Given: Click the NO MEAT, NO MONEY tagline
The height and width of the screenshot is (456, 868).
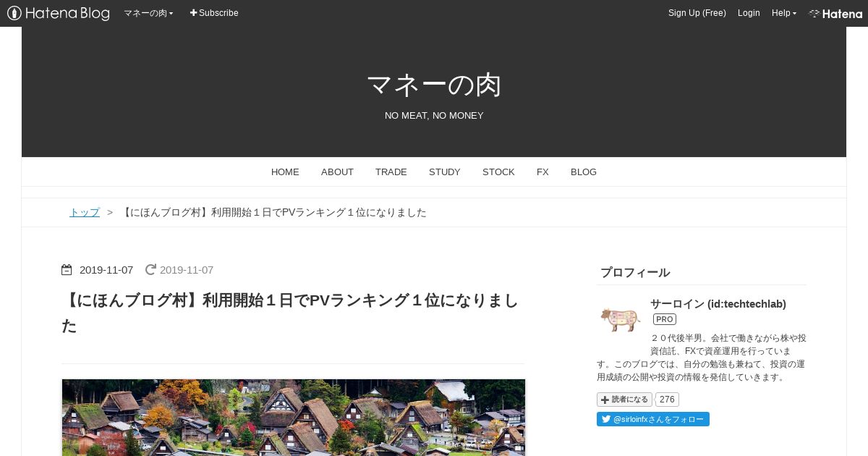Looking at the screenshot, I should coord(434,116).
